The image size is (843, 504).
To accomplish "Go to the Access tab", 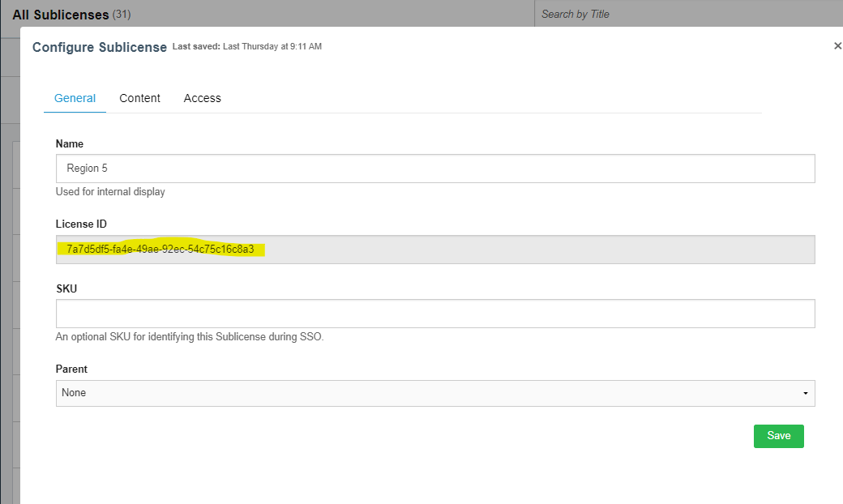I will click(202, 98).
